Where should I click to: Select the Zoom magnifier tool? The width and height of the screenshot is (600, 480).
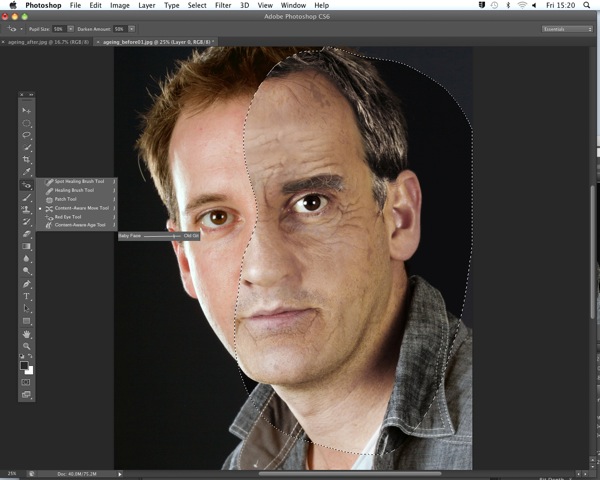coord(26,346)
